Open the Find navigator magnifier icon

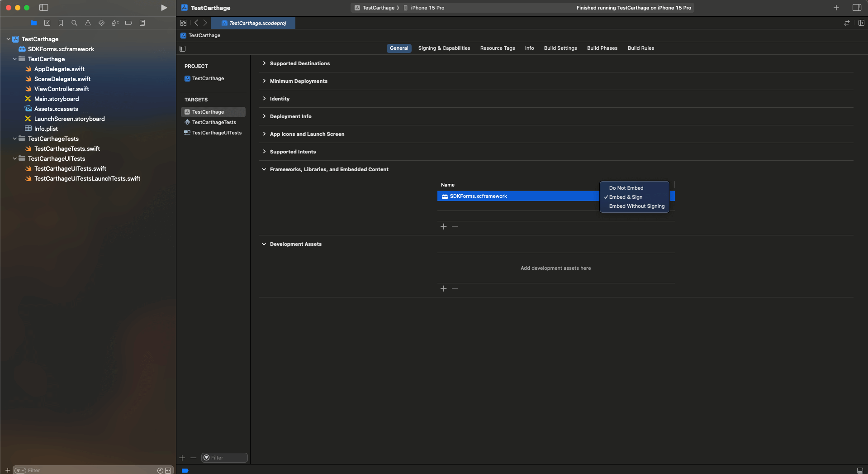click(x=74, y=23)
